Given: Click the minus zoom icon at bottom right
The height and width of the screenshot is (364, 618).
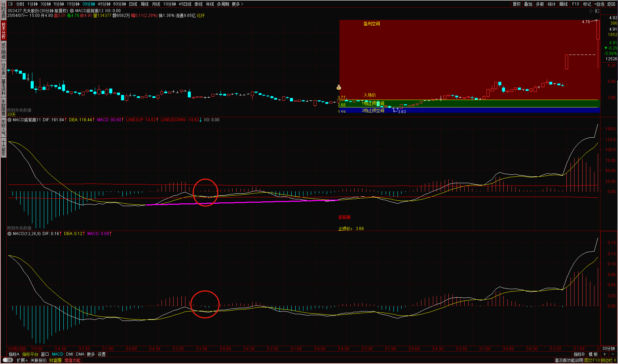Looking at the screenshot, I should pos(613,354).
